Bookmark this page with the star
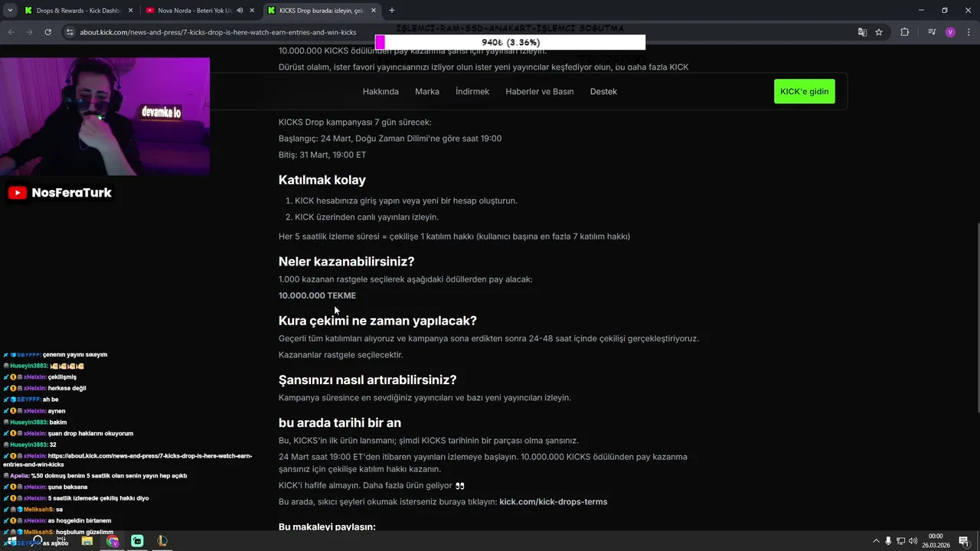The width and height of the screenshot is (980, 551). [x=879, y=32]
